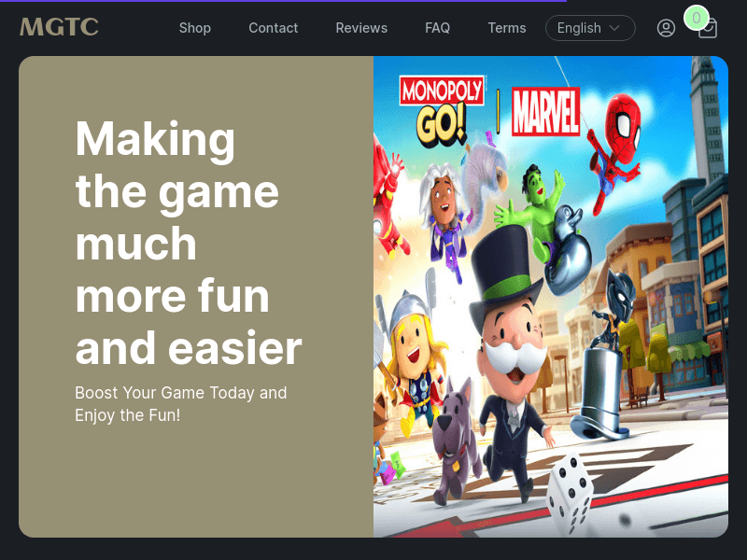Open the Contact page

pos(274,28)
